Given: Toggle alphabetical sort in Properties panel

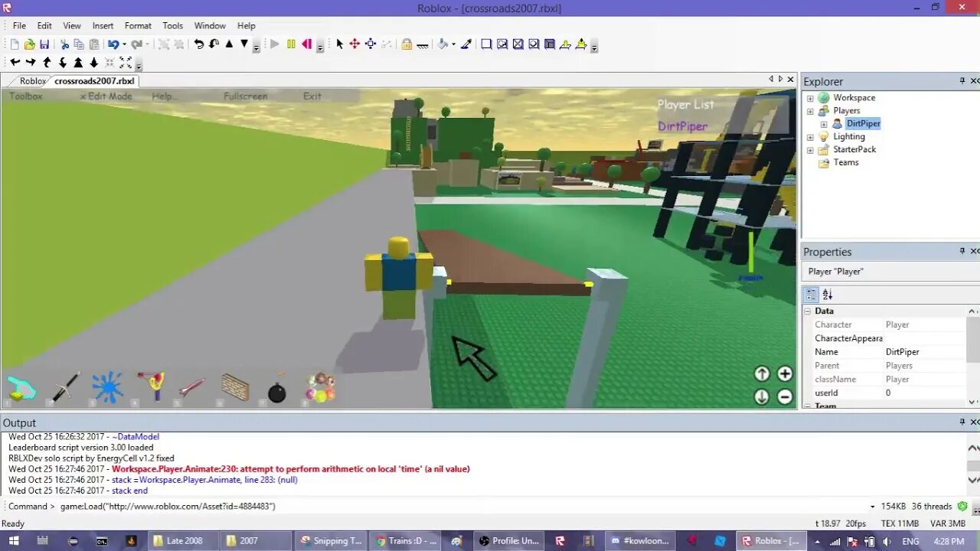Looking at the screenshot, I should pyautogui.click(x=827, y=295).
